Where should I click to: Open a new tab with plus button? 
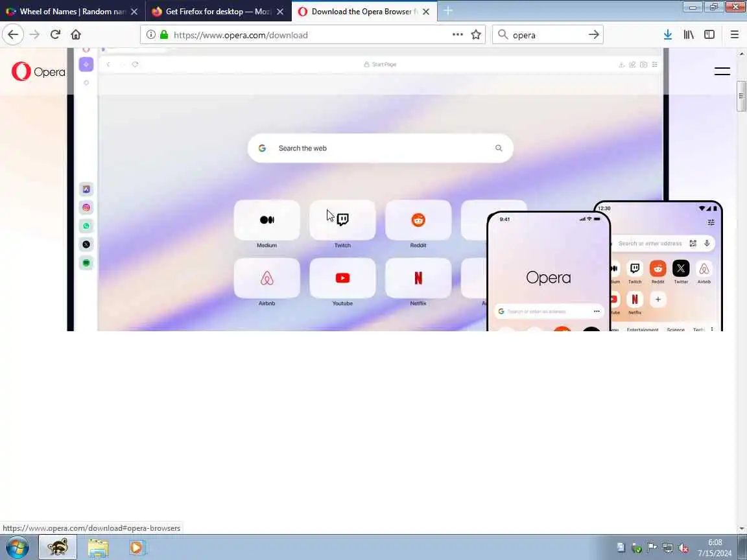pyautogui.click(x=448, y=11)
